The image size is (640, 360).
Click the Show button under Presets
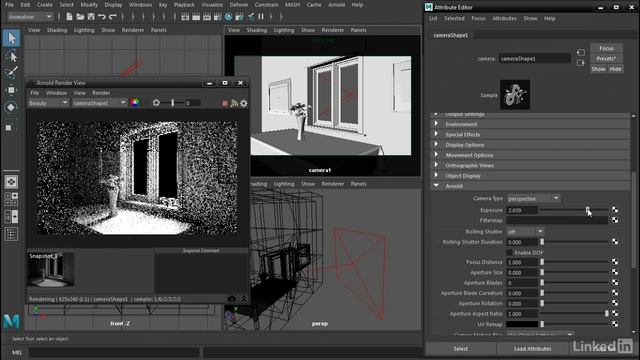tap(598, 69)
